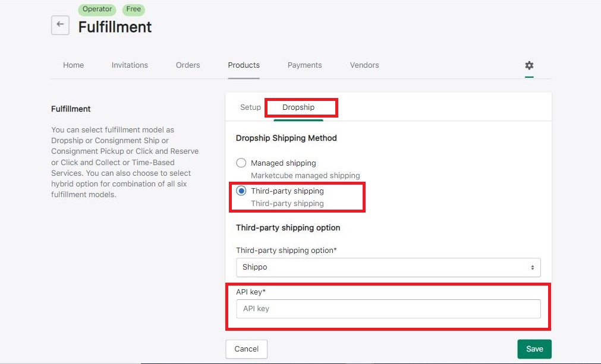Switch to the Setup sub-tab
This screenshot has height=364, width=601.
pyautogui.click(x=250, y=107)
